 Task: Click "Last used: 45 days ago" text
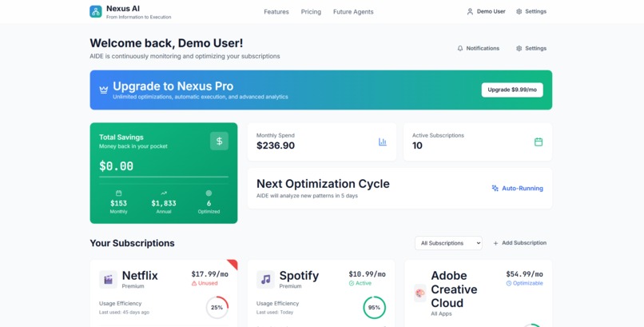coord(124,313)
